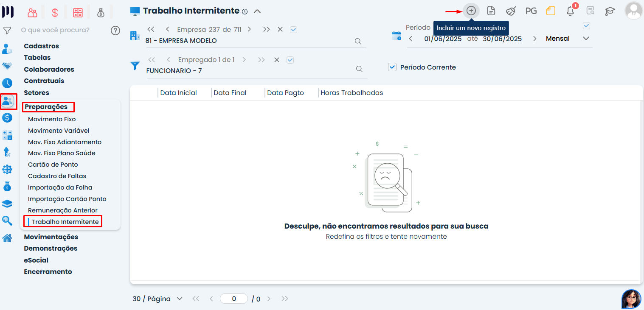
Task: Click the graduation cap training icon
Action: (x=610, y=11)
